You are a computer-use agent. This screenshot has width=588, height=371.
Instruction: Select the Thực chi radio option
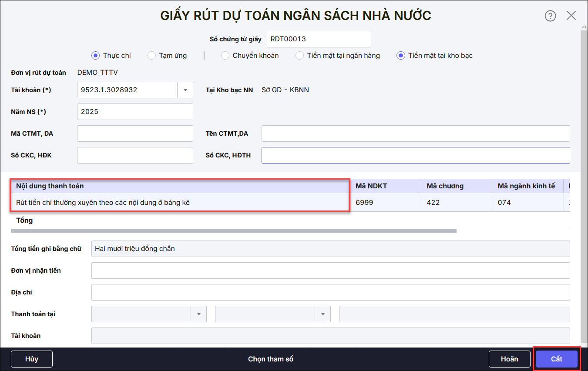96,56
